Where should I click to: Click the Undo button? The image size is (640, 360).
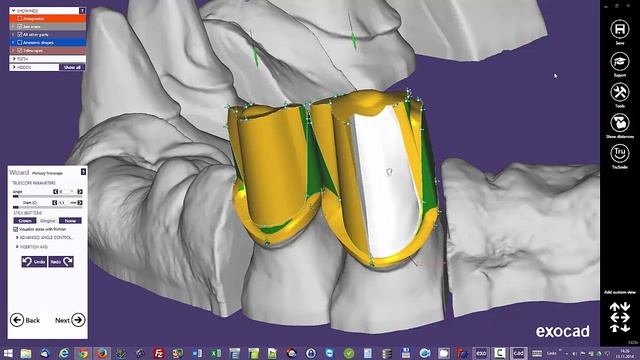[34, 262]
